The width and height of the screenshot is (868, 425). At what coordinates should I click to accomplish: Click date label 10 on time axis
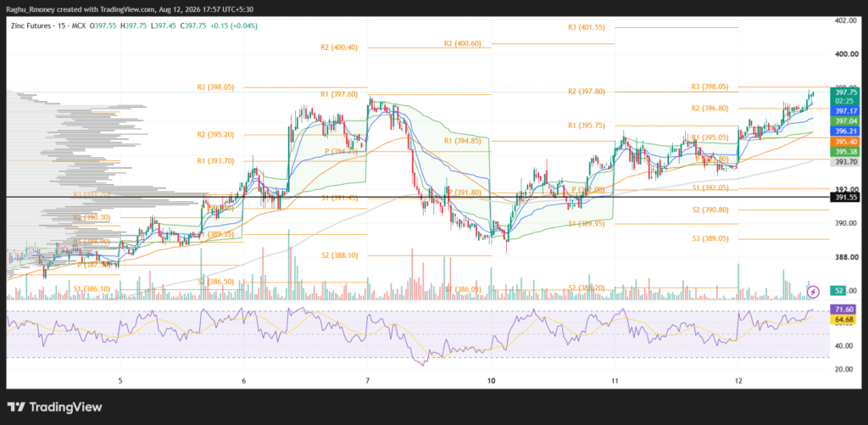click(491, 381)
